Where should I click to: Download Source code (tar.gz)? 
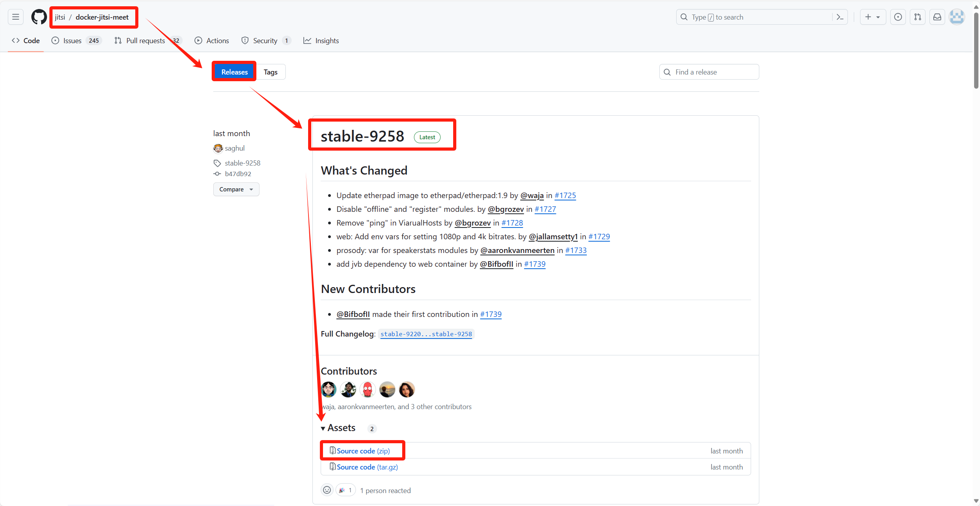coord(367,467)
